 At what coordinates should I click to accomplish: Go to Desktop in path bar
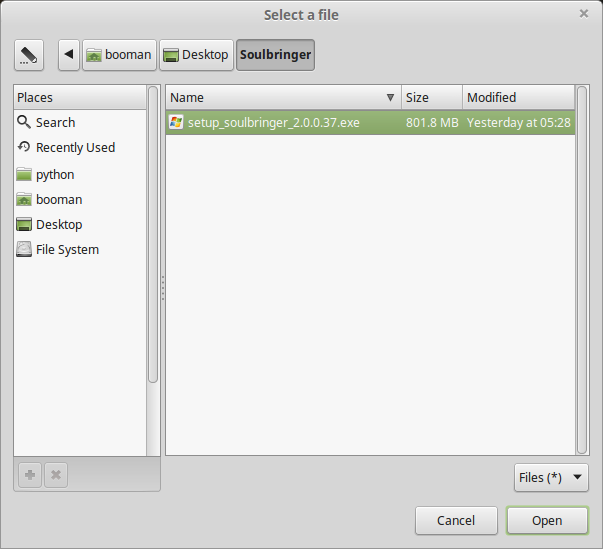click(x=196, y=55)
